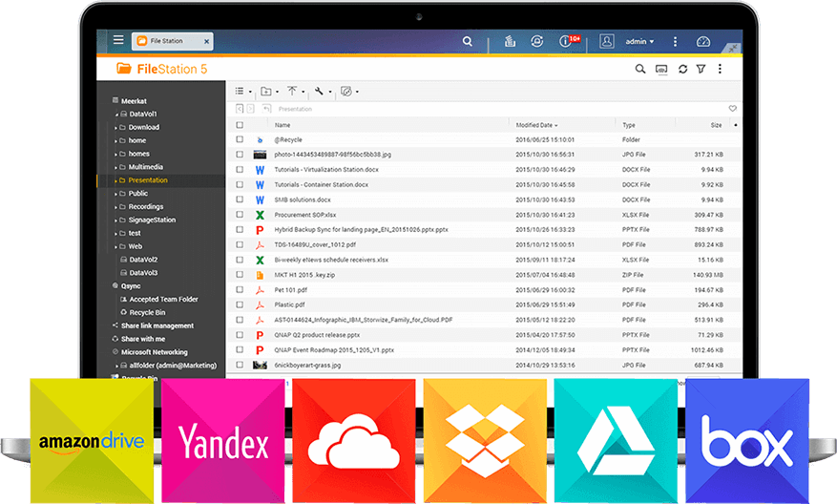Expand the Multimedia folder in tree

click(115, 167)
